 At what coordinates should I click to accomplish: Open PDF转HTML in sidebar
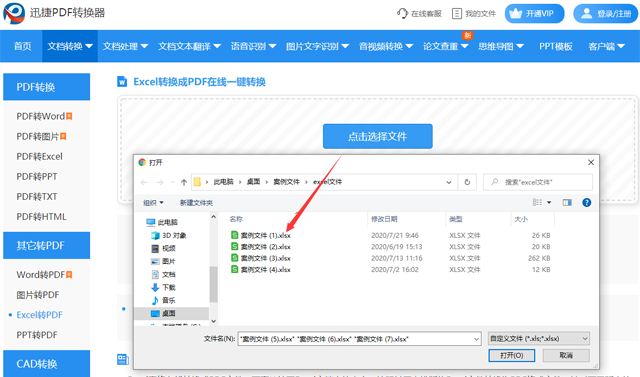point(41,216)
